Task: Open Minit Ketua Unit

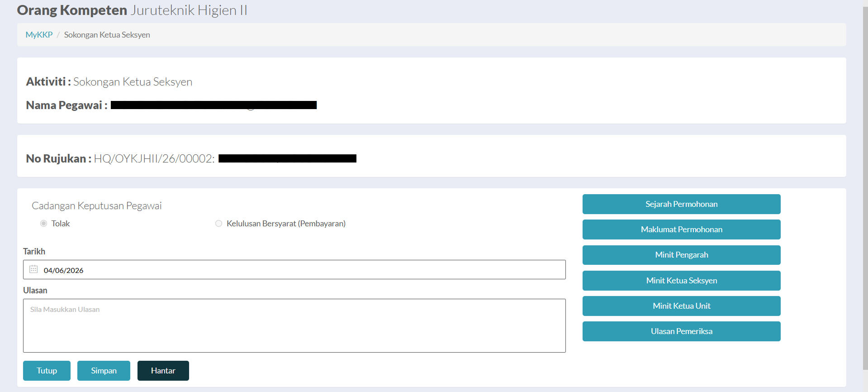Action: (682, 306)
